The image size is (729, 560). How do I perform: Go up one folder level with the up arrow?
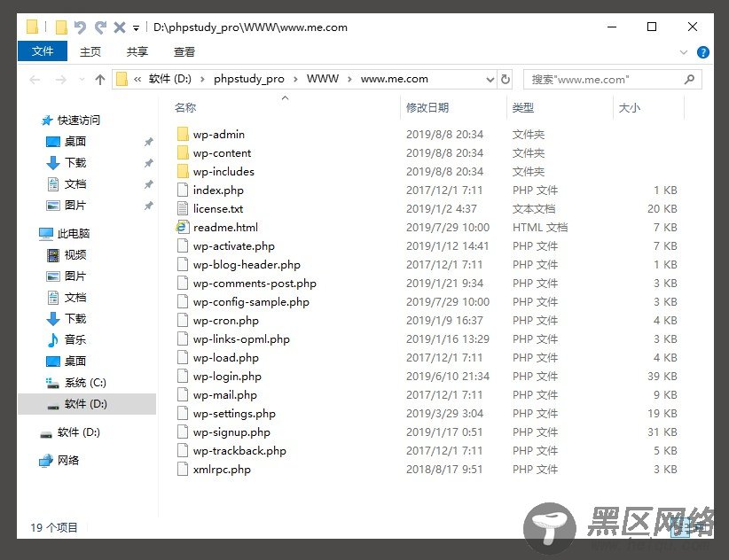point(100,80)
